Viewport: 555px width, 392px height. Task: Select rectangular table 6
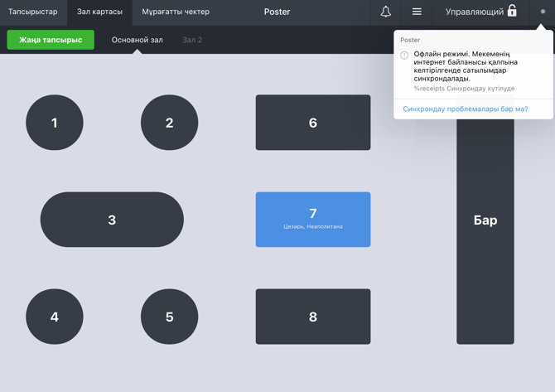(x=313, y=123)
